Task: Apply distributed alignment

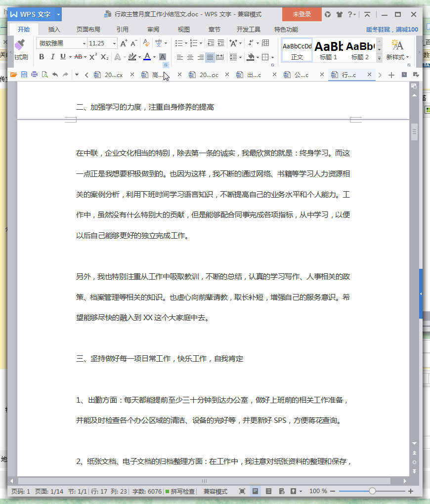Action: click(220, 57)
